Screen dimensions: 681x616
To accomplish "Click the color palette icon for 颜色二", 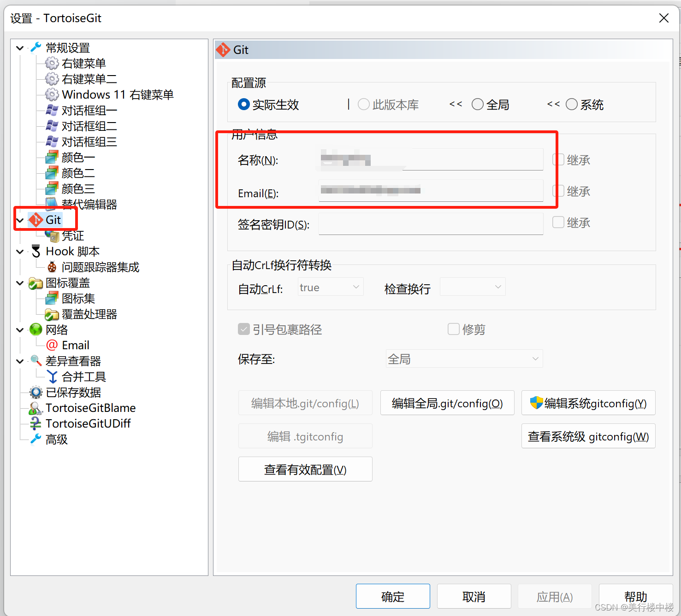I will 52,173.
